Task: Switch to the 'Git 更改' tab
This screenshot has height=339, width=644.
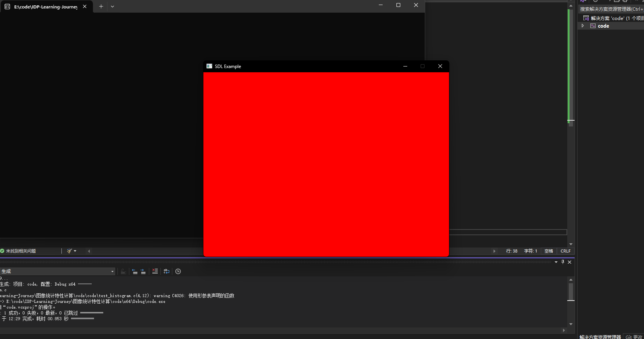Action: click(634, 337)
